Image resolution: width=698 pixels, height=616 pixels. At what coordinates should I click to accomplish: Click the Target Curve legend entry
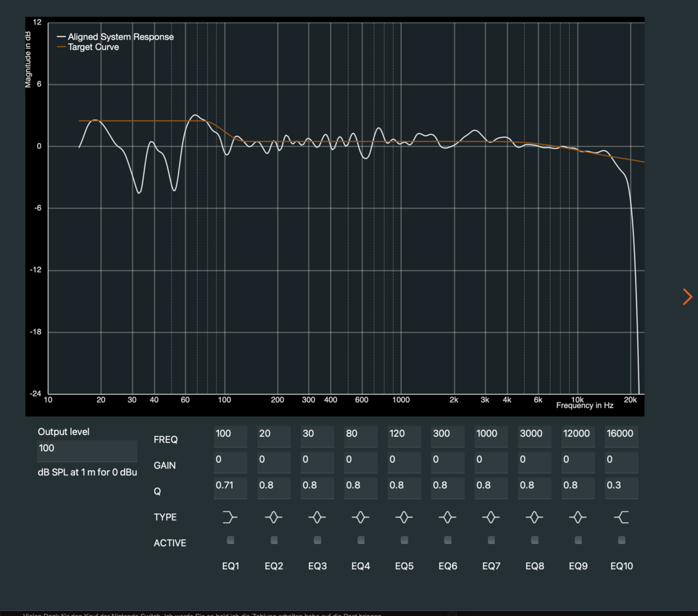tap(88, 47)
